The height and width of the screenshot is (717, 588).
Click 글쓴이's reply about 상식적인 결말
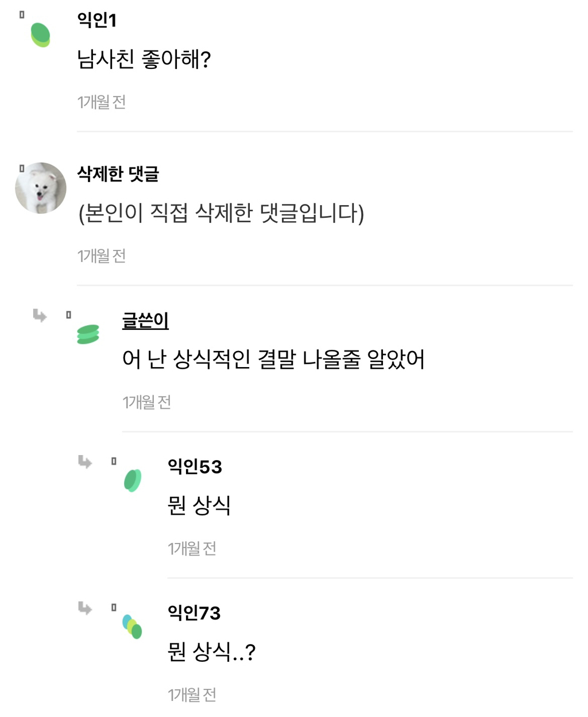(273, 360)
